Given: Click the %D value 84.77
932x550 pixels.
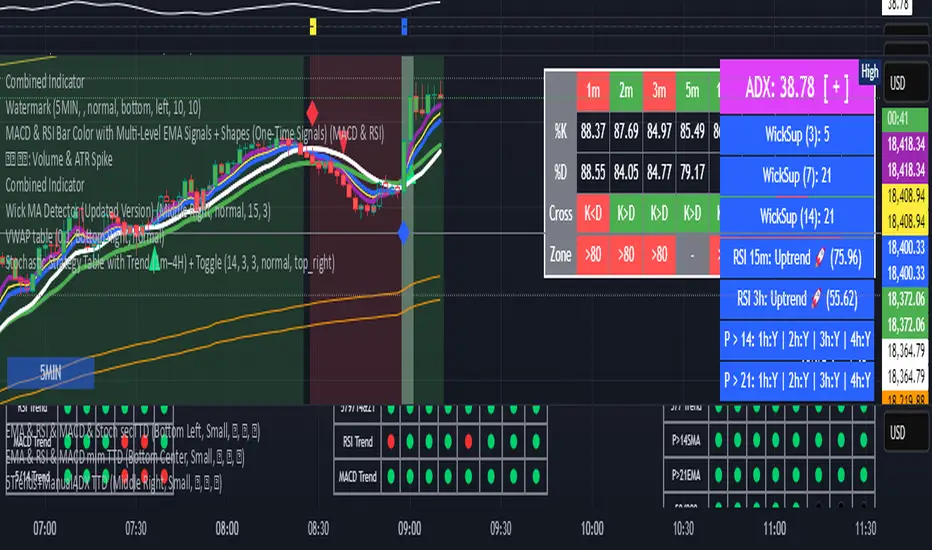Looking at the screenshot, I should coord(659,172).
